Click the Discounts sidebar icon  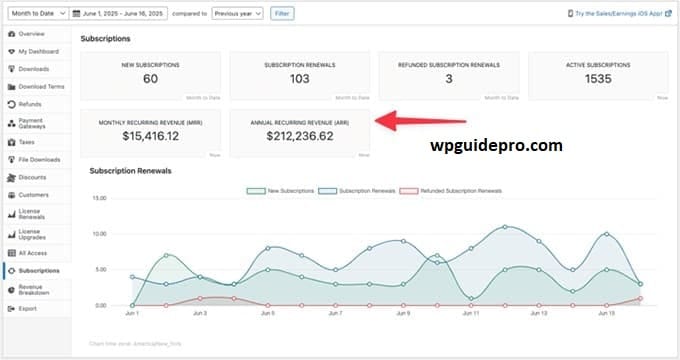[12, 177]
